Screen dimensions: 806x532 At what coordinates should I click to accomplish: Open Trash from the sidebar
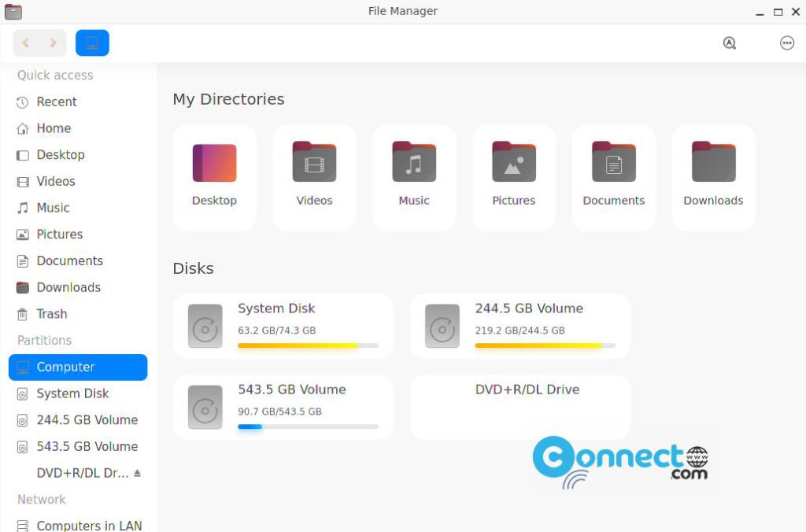tap(51, 313)
